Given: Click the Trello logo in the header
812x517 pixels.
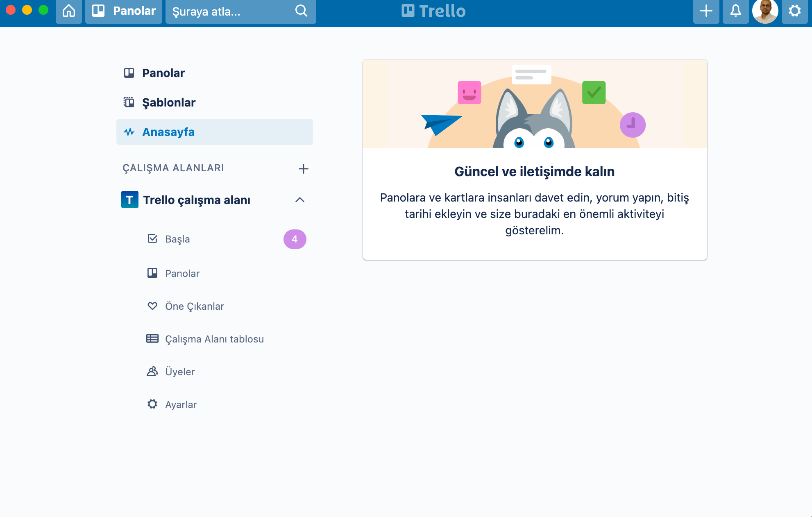Looking at the screenshot, I should tap(433, 11).
